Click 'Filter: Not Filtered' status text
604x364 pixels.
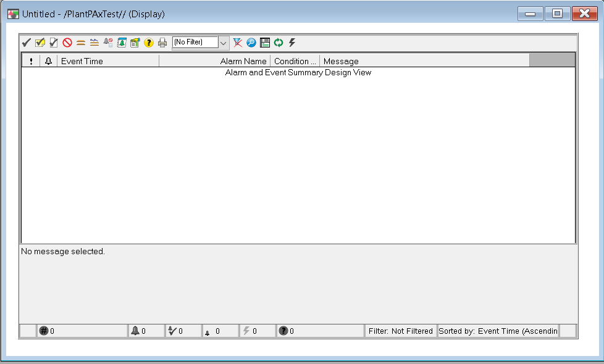[401, 331]
